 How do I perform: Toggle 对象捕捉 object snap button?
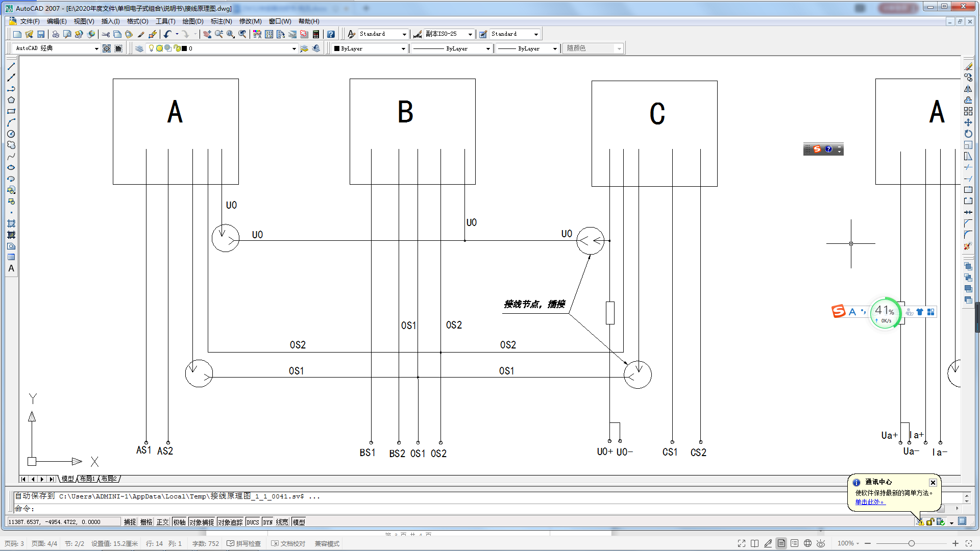[x=202, y=522]
